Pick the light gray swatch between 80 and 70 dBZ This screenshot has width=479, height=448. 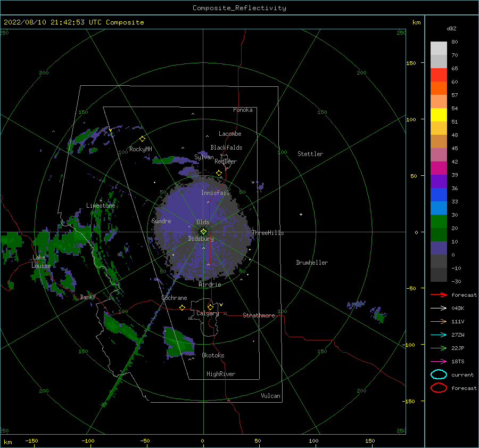(x=439, y=48)
